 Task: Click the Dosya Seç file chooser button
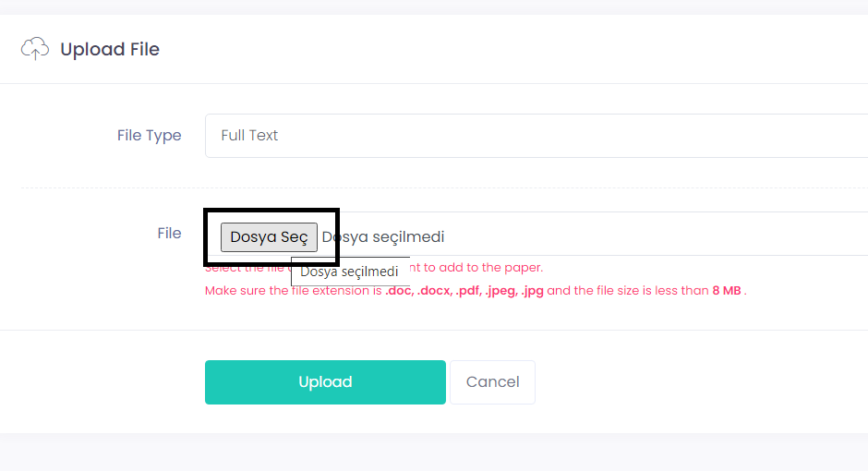click(269, 236)
